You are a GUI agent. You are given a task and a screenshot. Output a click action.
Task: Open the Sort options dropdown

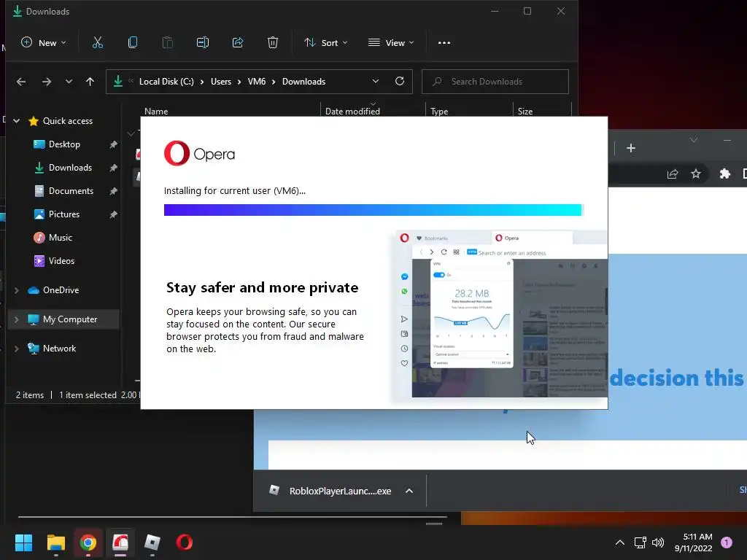tap(326, 43)
